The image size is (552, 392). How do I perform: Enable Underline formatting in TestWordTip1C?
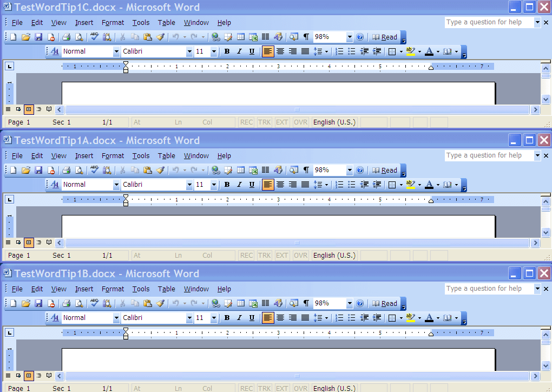click(x=252, y=51)
